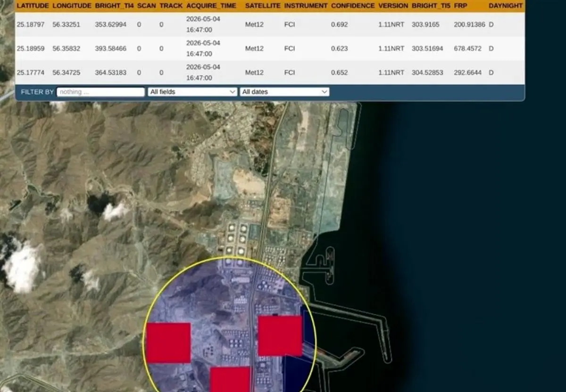Sort by the SATELLITE column header
This screenshot has width=566, height=392.
pos(263,6)
